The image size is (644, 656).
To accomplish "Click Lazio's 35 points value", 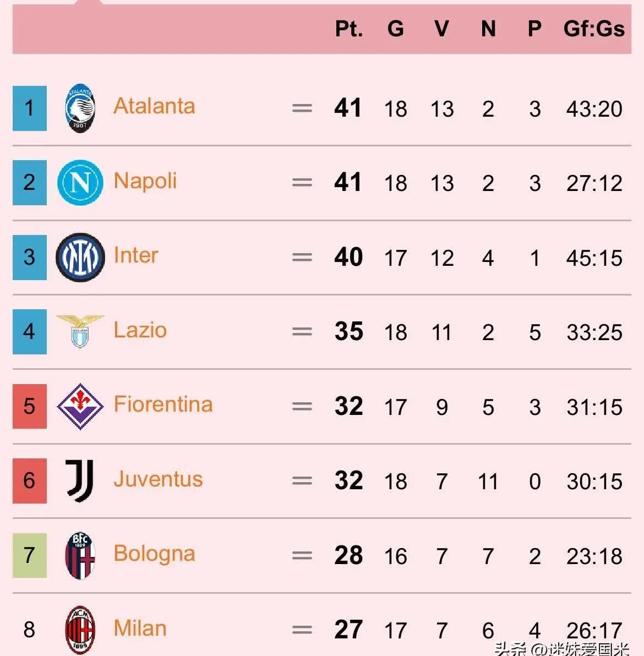I will coord(348,332).
